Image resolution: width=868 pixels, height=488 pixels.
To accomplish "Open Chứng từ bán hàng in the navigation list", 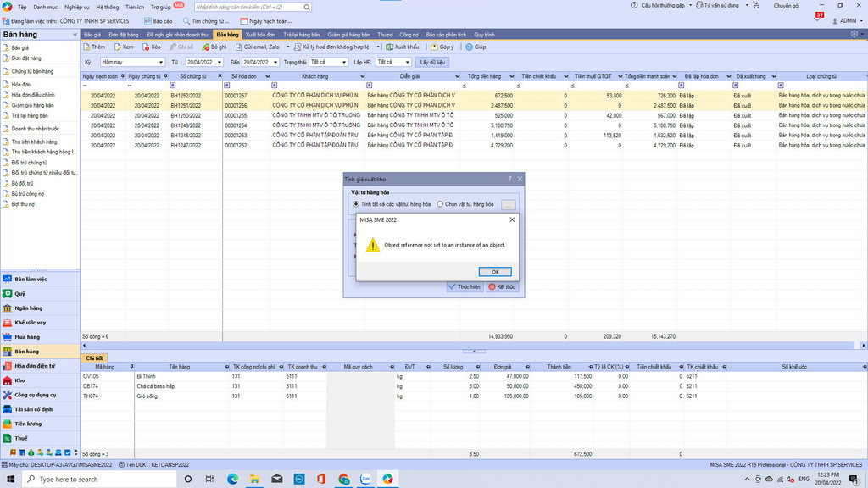I will tap(33, 71).
